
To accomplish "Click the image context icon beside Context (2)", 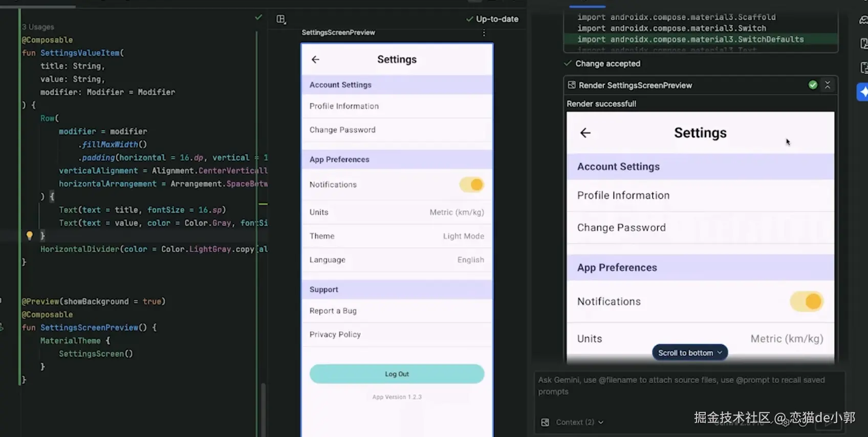I will coord(545,422).
